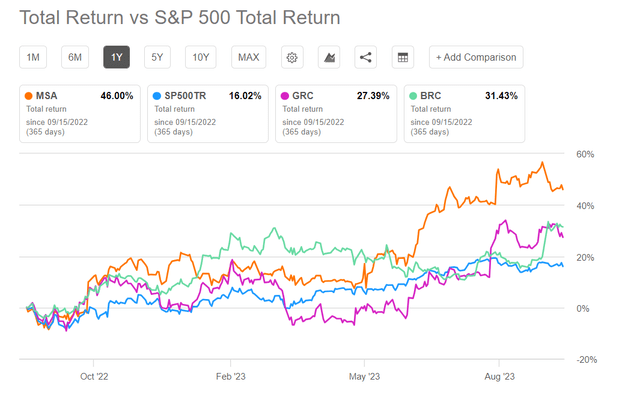
Task: Select the 1Y time range
Action: [x=117, y=57]
